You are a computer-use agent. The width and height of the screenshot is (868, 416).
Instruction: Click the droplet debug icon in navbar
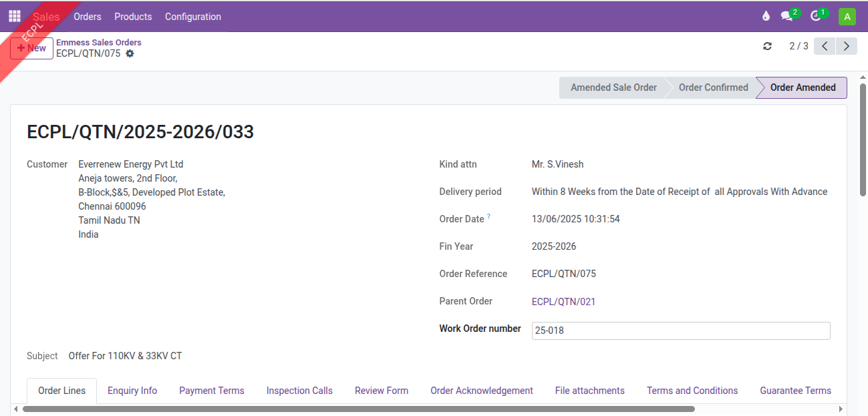[766, 16]
